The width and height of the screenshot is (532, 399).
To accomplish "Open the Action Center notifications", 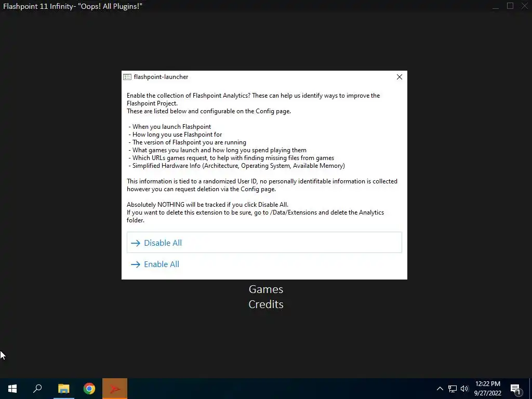I will (516, 389).
